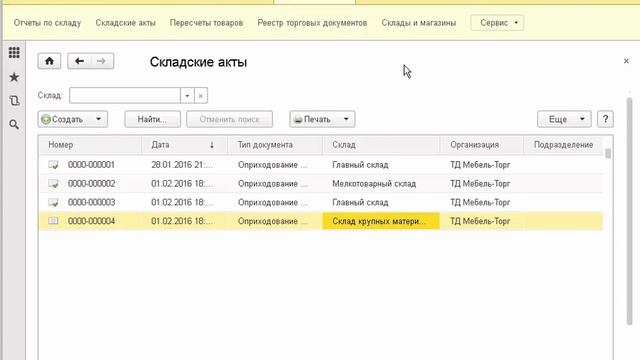Open Отчеты по складу
640x360 pixels.
(47, 23)
